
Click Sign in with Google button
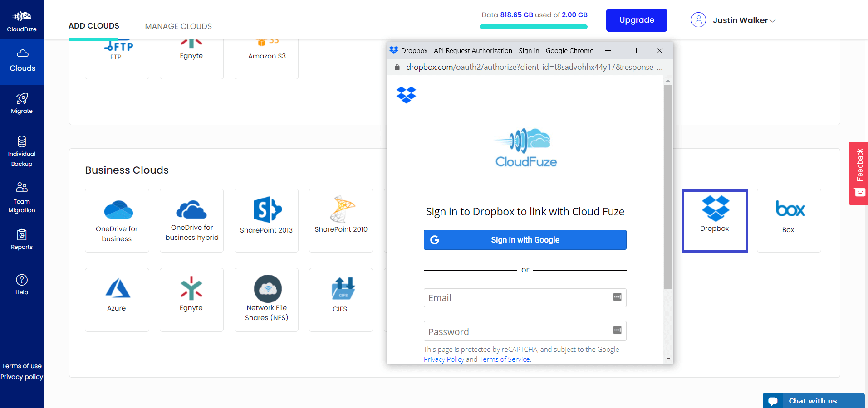[525, 240]
